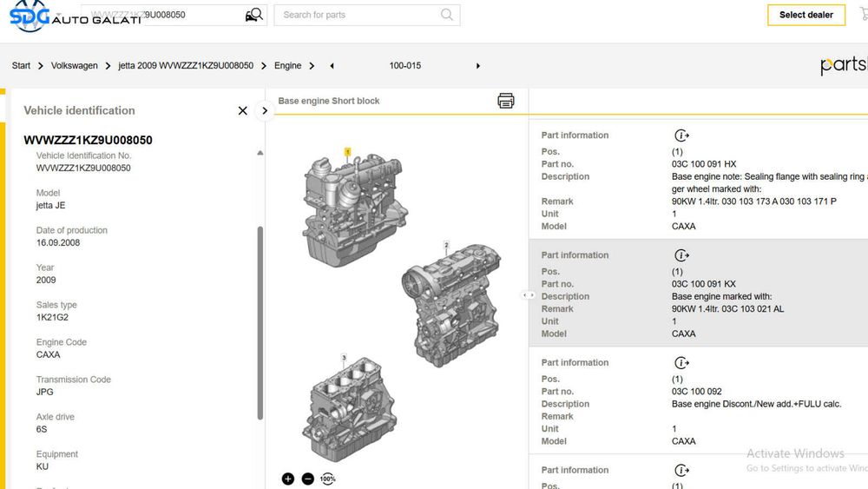The height and width of the screenshot is (489, 868).
Task: Click the Base engine Short block title
Action: pyautogui.click(x=328, y=101)
